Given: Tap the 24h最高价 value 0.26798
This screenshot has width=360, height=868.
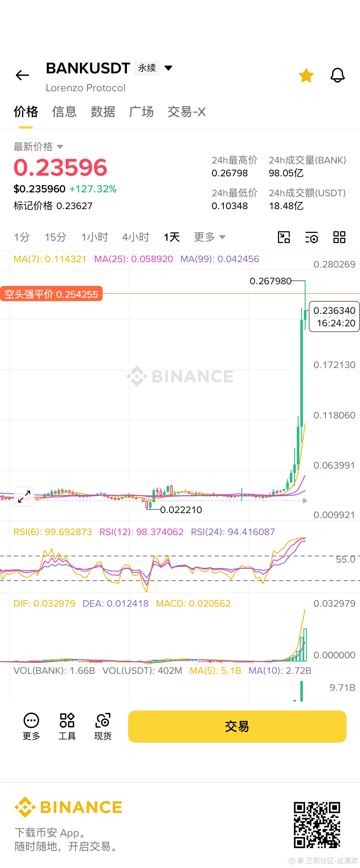Looking at the screenshot, I should (230, 173).
